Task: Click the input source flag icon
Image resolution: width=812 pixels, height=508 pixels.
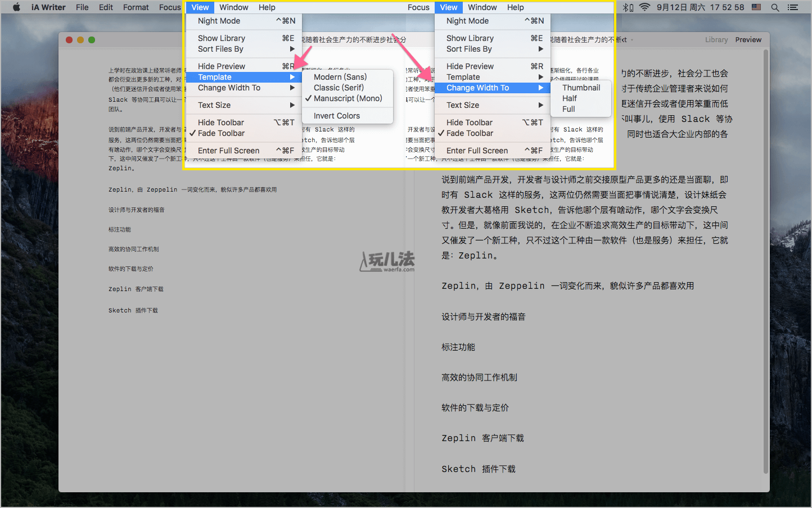Action: [756, 7]
